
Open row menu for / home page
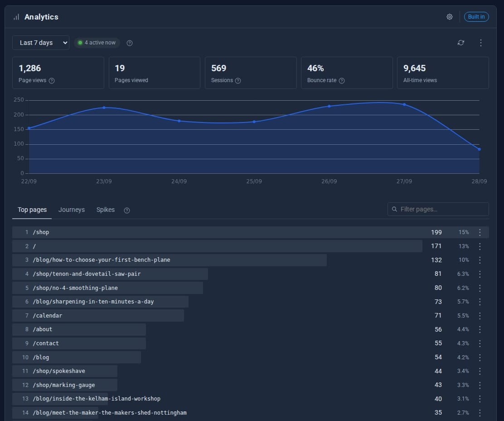480,246
